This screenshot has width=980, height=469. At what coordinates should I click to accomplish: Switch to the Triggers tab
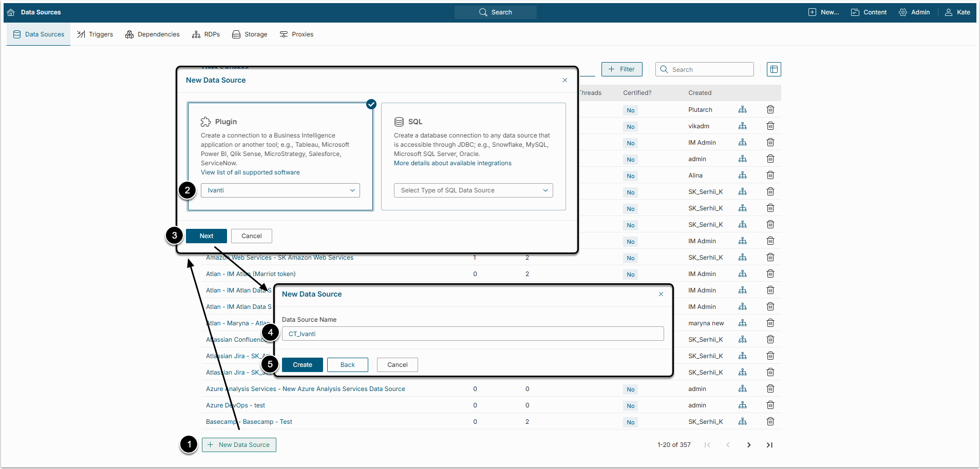95,34
